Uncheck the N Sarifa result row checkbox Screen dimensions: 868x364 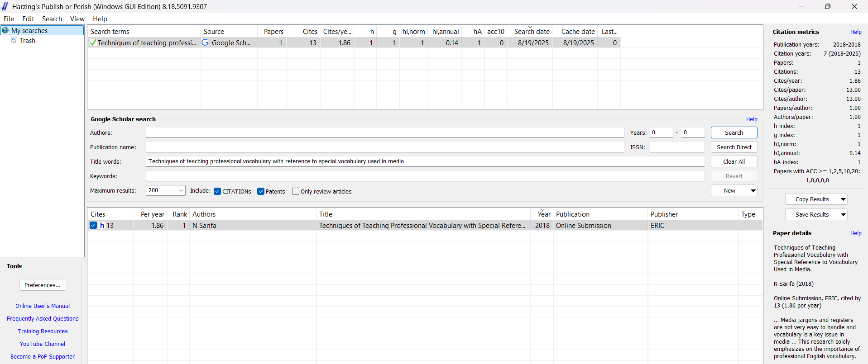point(93,225)
